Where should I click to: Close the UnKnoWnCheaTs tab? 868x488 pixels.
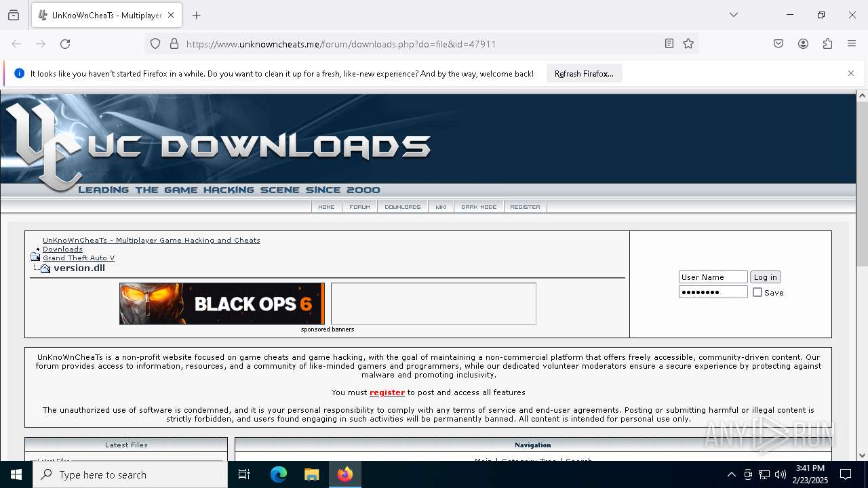171,15
